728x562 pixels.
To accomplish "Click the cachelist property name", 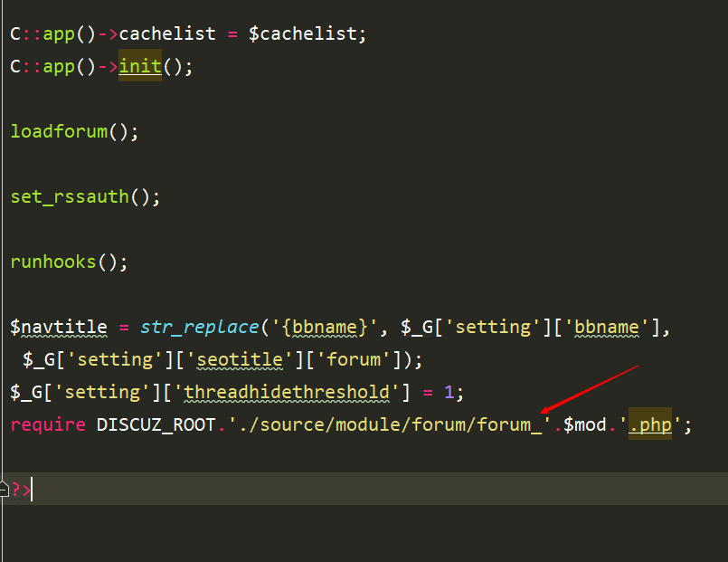I will pyautogui.click(x=167, y=33).
